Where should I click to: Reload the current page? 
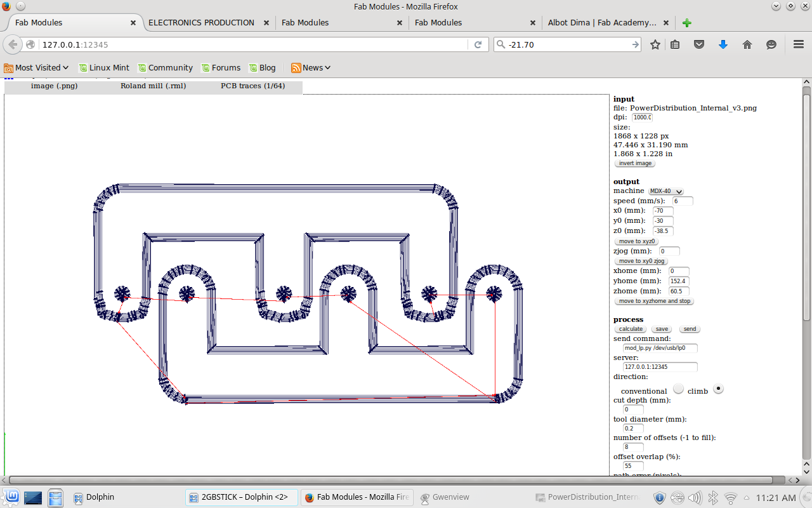coord(478,44)
